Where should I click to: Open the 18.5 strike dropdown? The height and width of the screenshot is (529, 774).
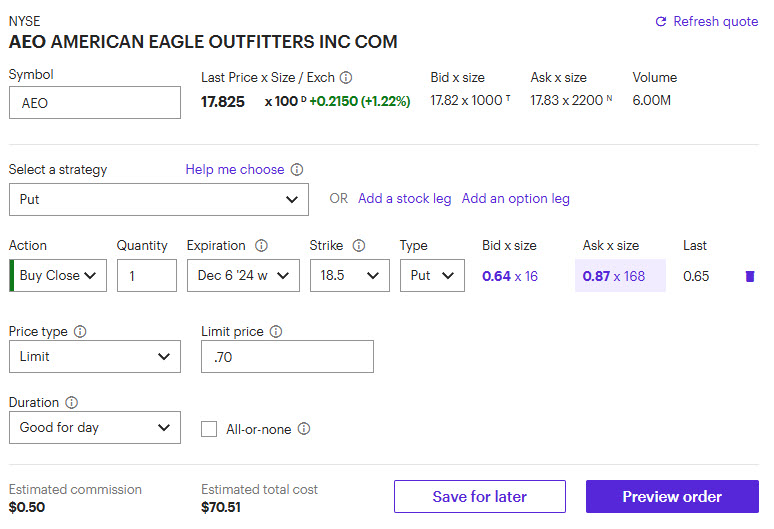pos(349,276)
